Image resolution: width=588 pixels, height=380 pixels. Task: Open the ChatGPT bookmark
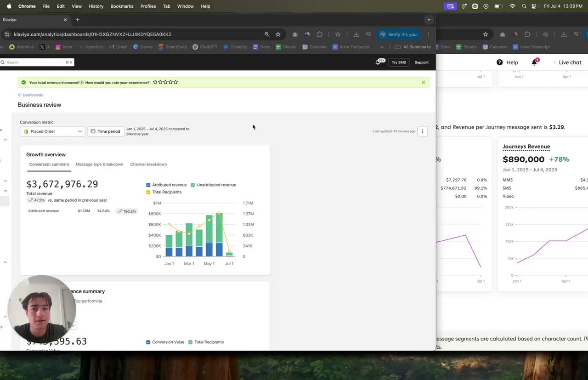click(205, 47)
